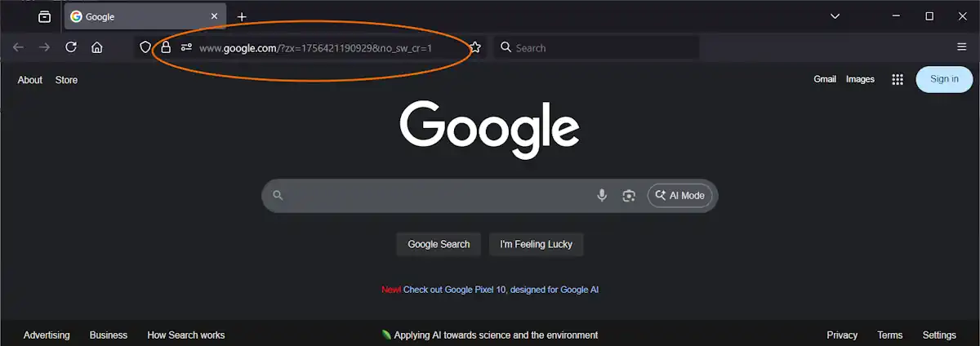Start voice search with microphone icon

(x=602, y=196)
